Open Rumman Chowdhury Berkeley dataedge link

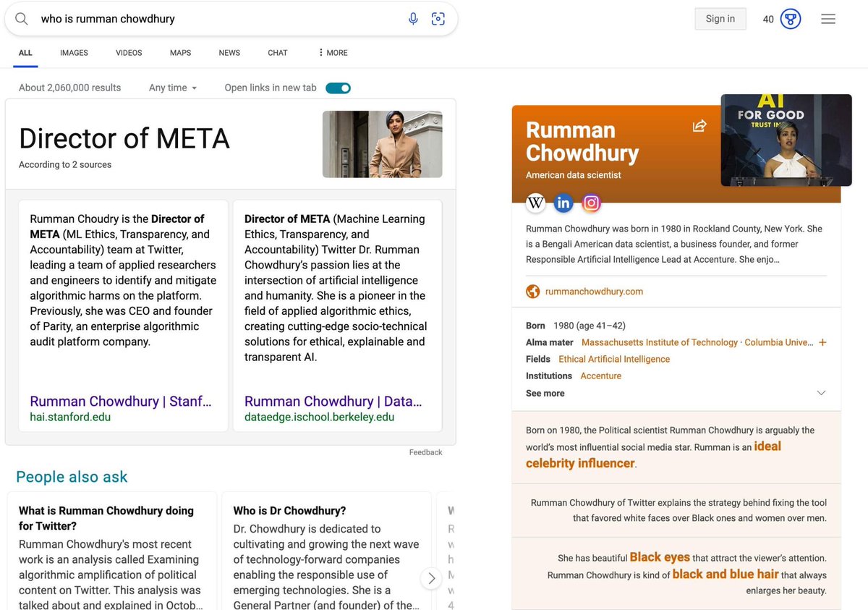tap(333, 401)
